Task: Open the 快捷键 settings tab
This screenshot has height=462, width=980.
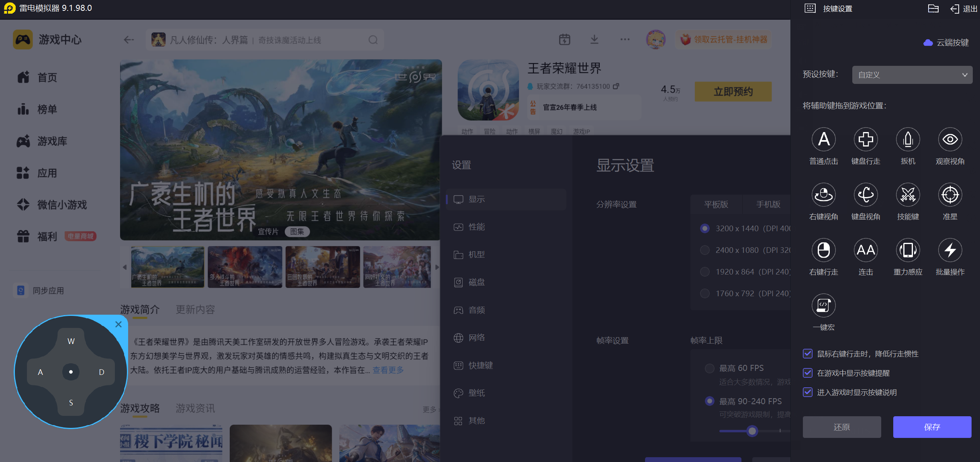Action: tap(506, 366)
